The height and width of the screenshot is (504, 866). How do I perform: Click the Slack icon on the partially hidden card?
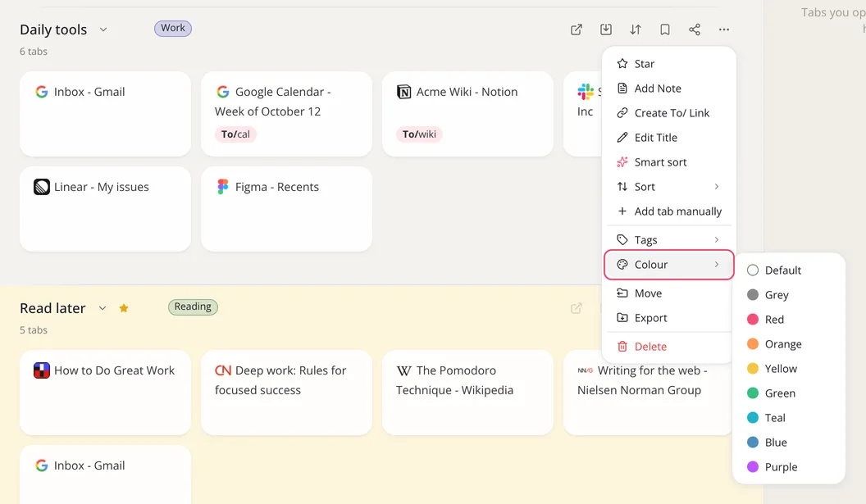(586, 92)
